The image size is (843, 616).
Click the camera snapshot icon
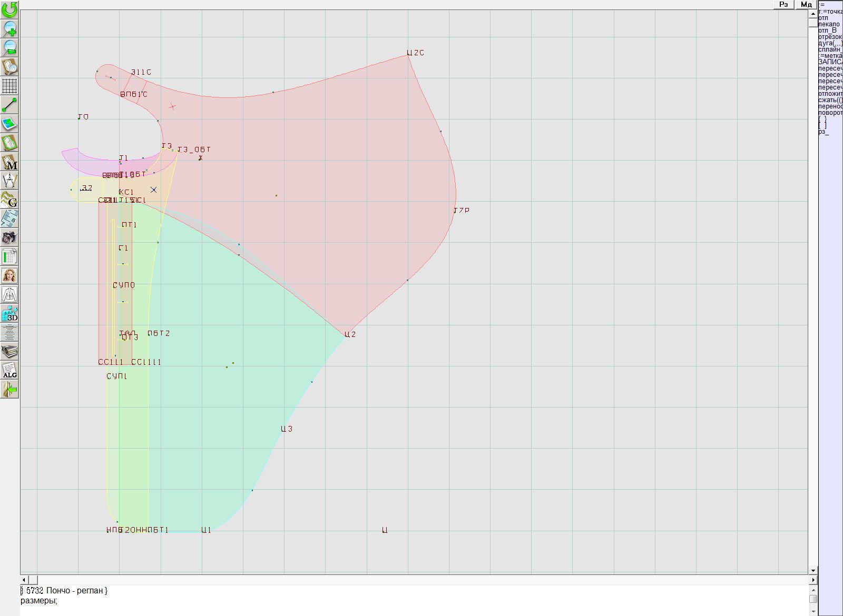coord(9,237)
